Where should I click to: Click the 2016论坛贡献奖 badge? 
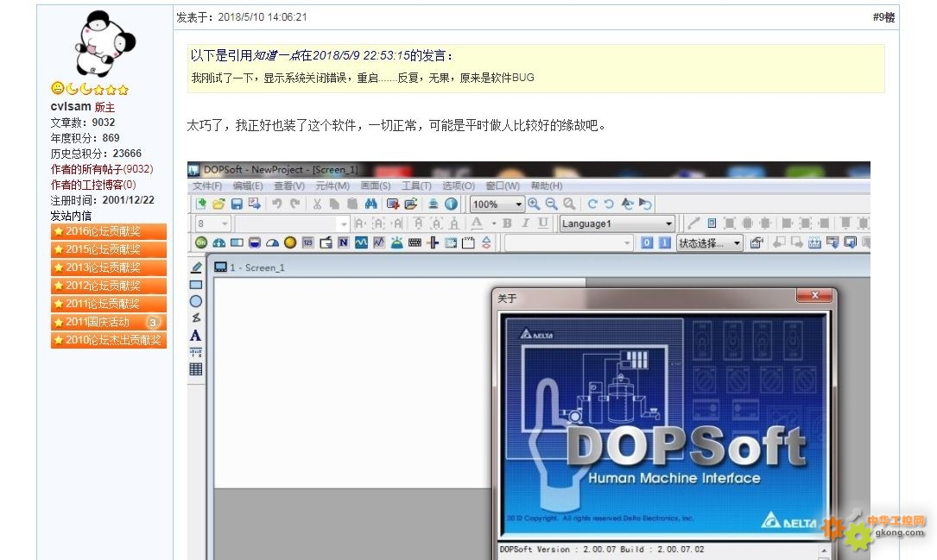pos(109,231)
